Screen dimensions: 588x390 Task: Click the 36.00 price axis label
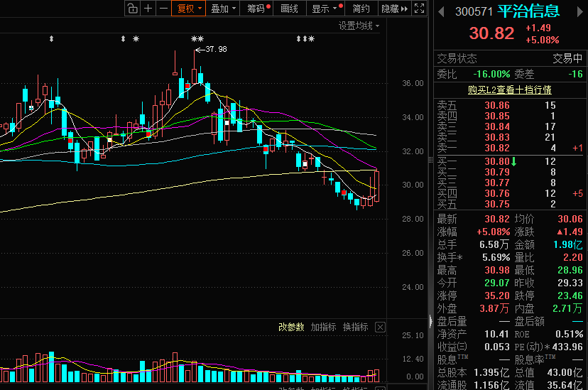[413, 83]
